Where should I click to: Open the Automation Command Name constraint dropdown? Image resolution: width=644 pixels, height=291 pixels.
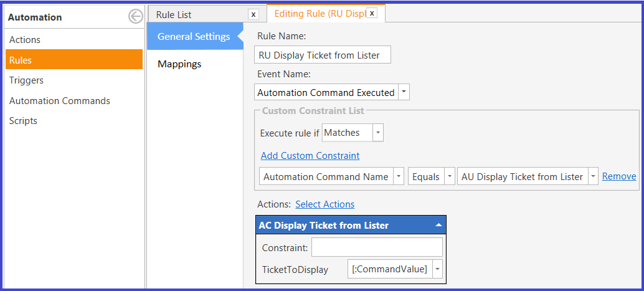coord(399,176)
